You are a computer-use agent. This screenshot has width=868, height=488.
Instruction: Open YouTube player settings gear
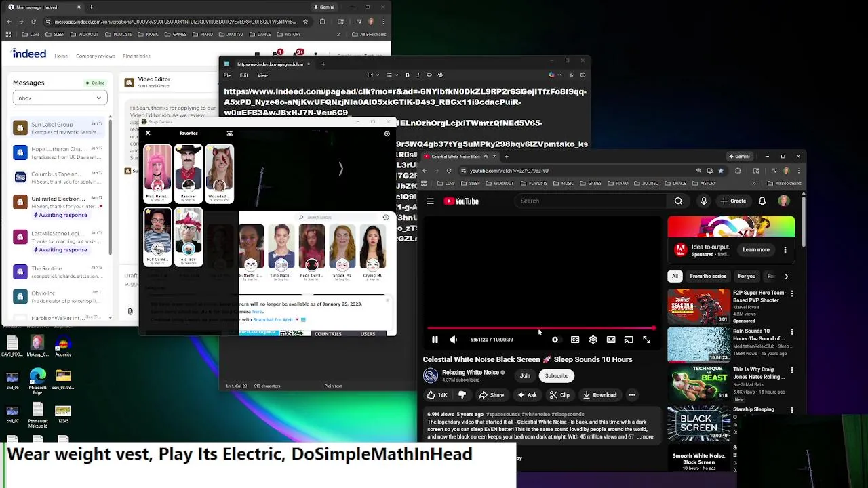tap(593, 340)
